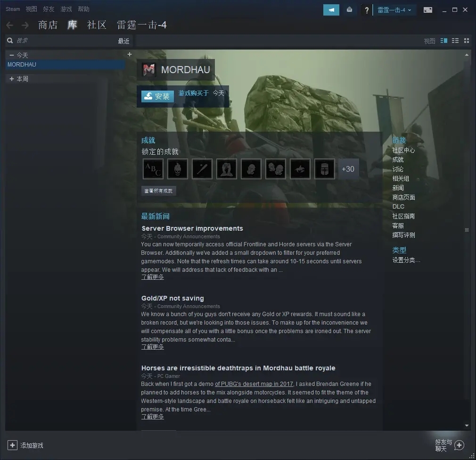Open the 游戏 menu
The image size is (476, 460).
[66, 9]
